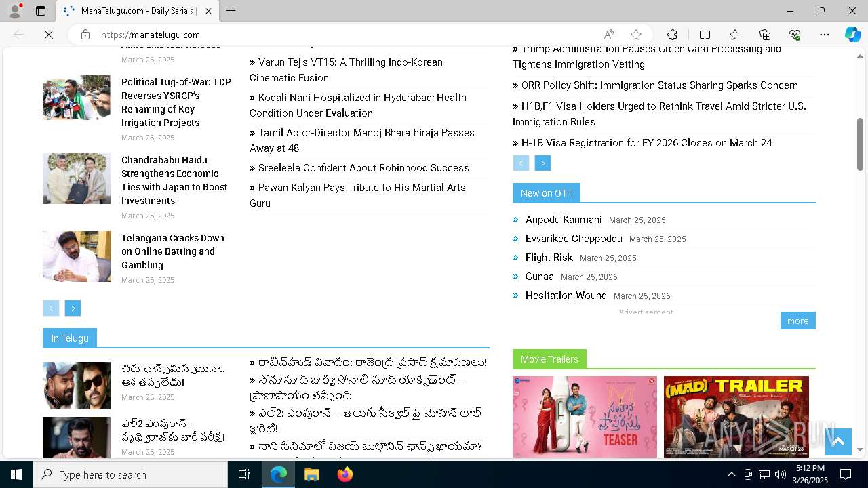Click the page vertical scrollbar thumb
The height and width of the screenshot is (488, 868).
tap(860, 144)
